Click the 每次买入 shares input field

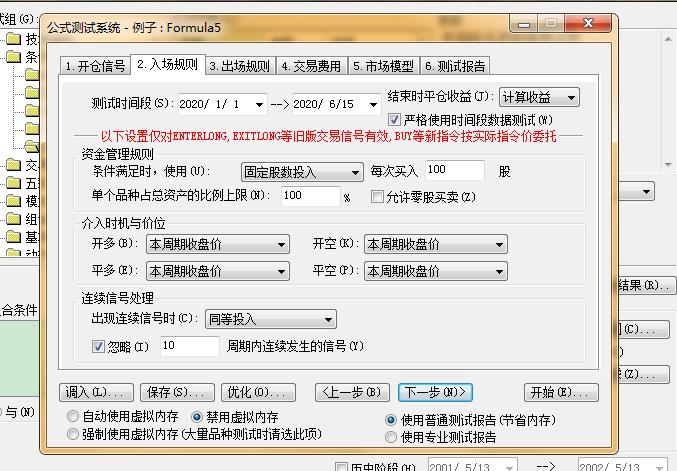tap(455, 170)
